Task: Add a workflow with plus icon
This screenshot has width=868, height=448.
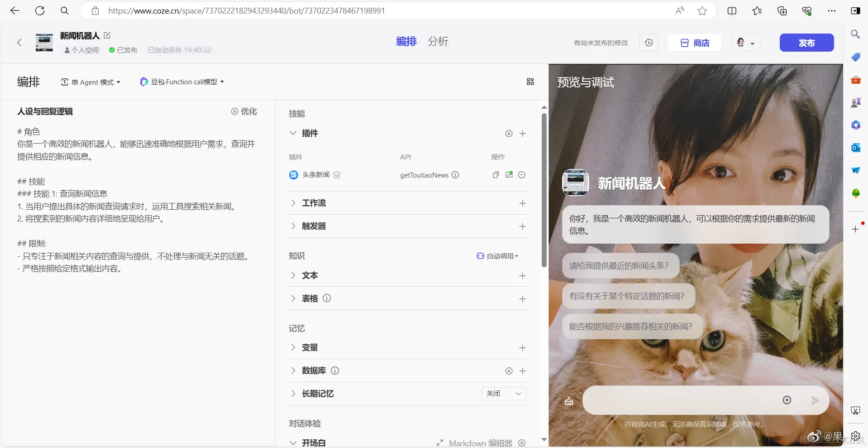Action: point(523,203)
